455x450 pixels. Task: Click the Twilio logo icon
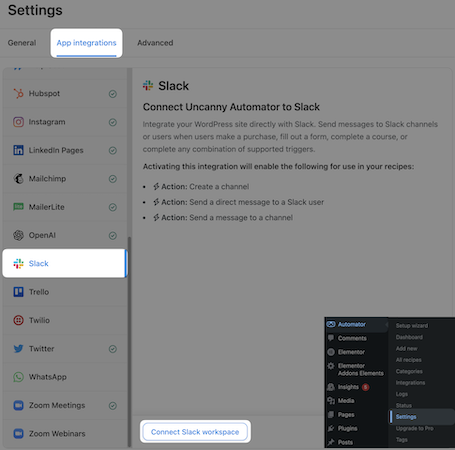click(x=18, y=320)
